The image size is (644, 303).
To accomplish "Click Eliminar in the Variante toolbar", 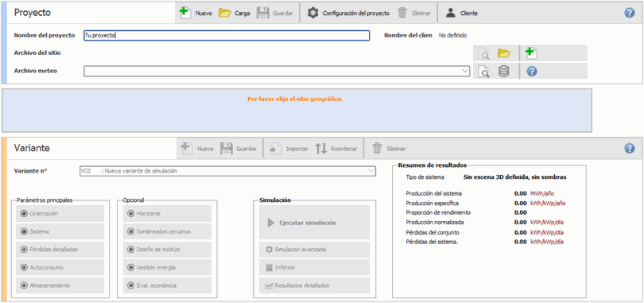I will 389,149.
